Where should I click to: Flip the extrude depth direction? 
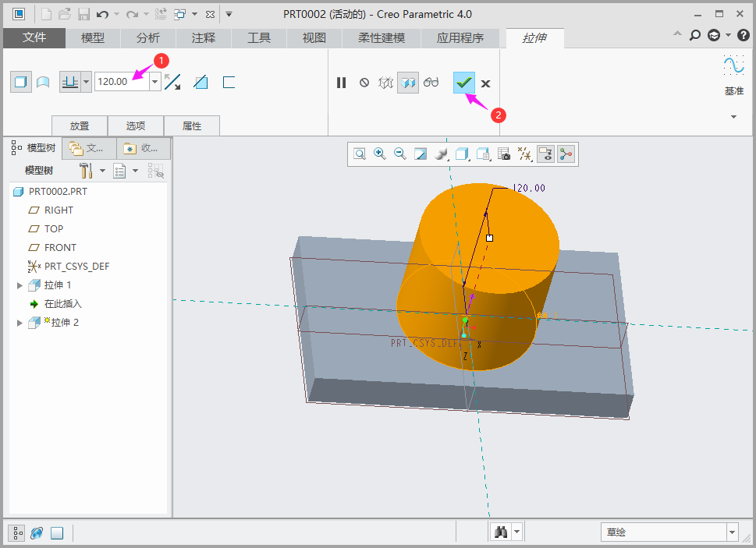(x=172, y=82)
